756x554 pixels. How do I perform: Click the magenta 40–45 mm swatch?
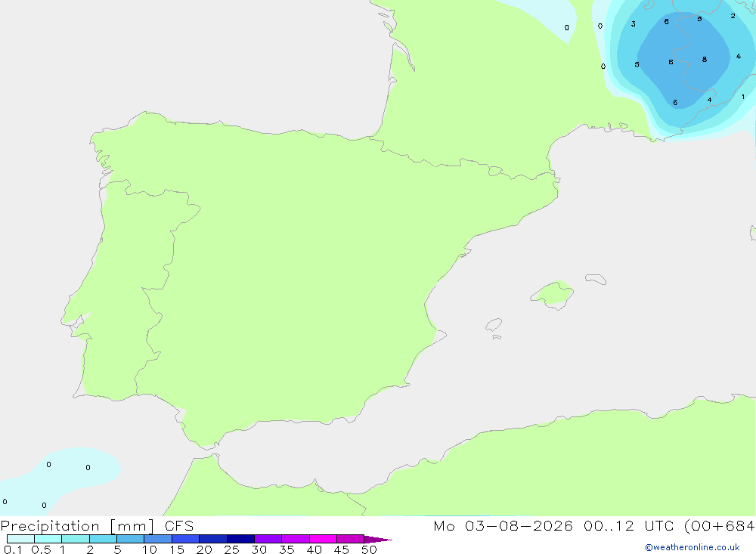(323, 539)
